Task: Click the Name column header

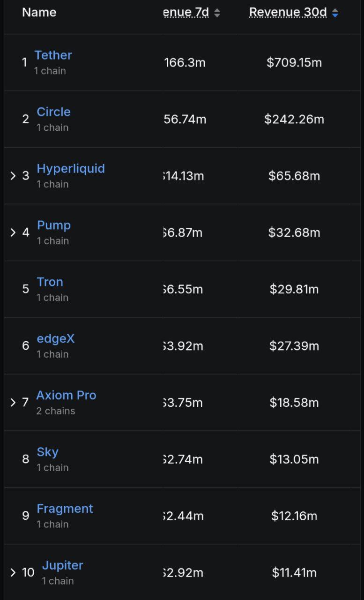Action: (39, 13)
